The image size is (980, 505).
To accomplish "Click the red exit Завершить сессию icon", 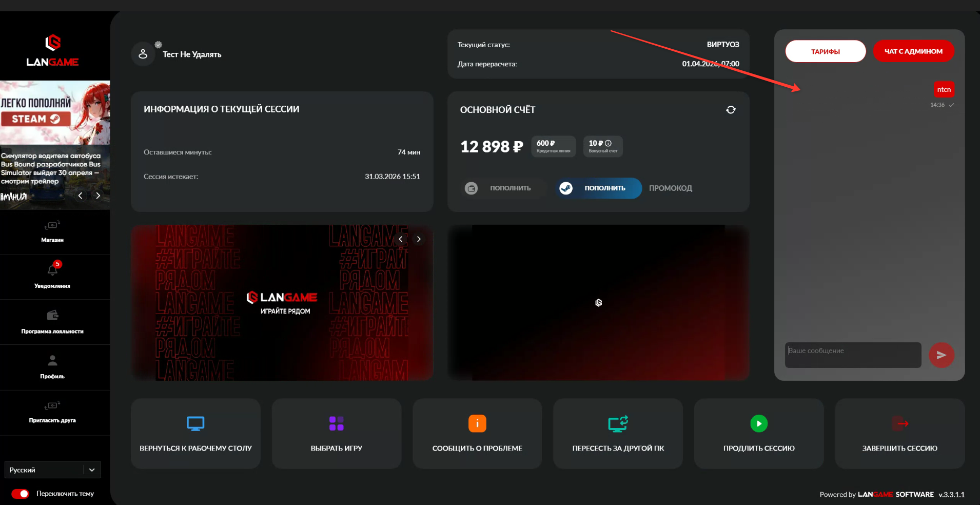I will pyautogui.click(x=900, y=423).
